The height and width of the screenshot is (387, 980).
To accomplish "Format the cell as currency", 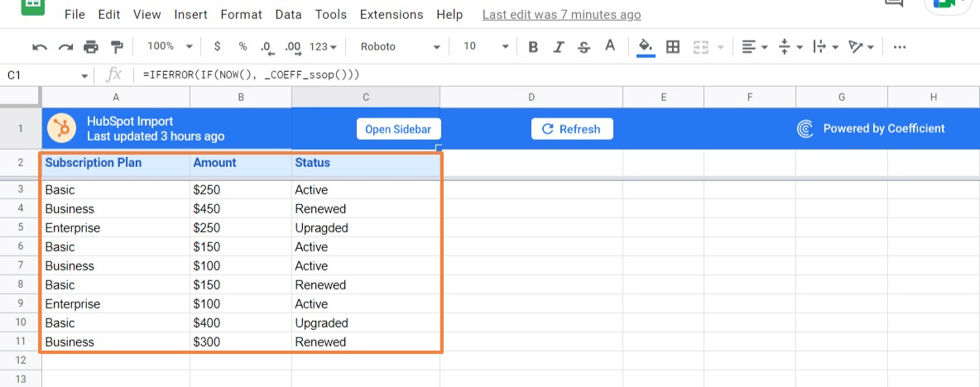I will (217, 47).
